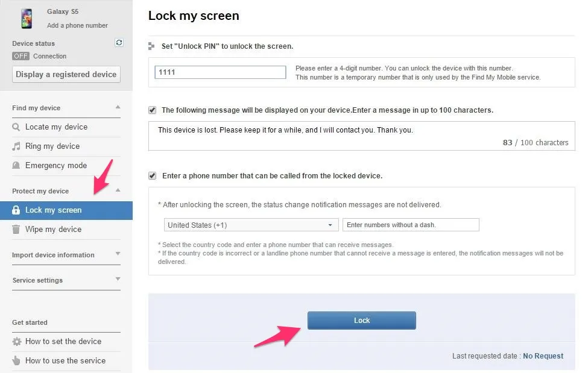
Task: Click the siren icon for Emergency mode
Action: point(16,165)
